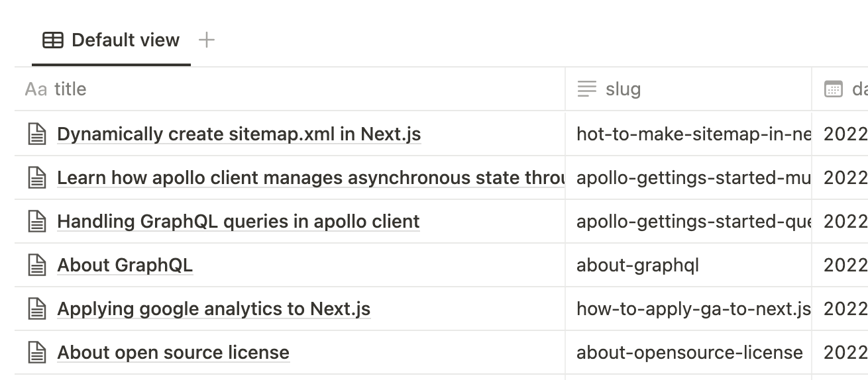Viewport: 868px width, 380px height.
Task: Add a new view with the plus icon
Action: (207, 40)
